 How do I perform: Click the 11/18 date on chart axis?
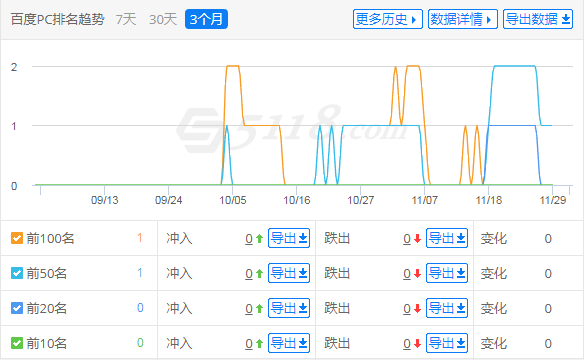489,200
